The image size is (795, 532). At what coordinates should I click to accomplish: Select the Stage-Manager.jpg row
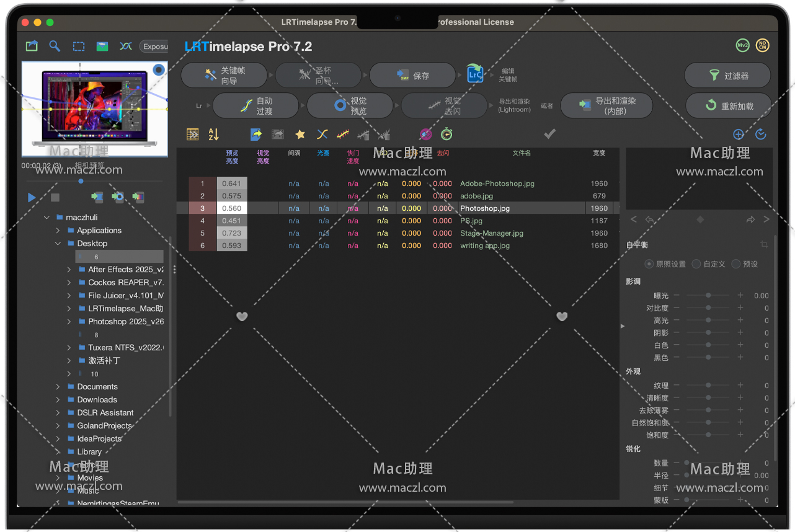pos(491,233)
